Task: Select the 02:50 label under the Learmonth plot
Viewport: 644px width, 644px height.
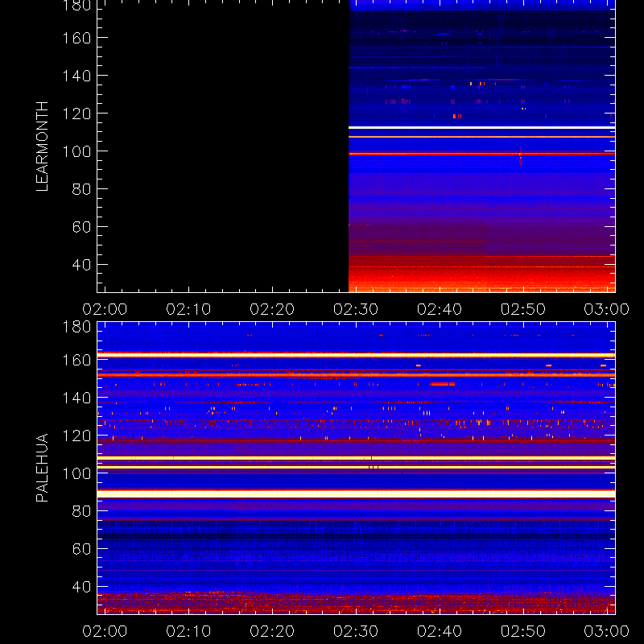Action: (x=522, y=309)
